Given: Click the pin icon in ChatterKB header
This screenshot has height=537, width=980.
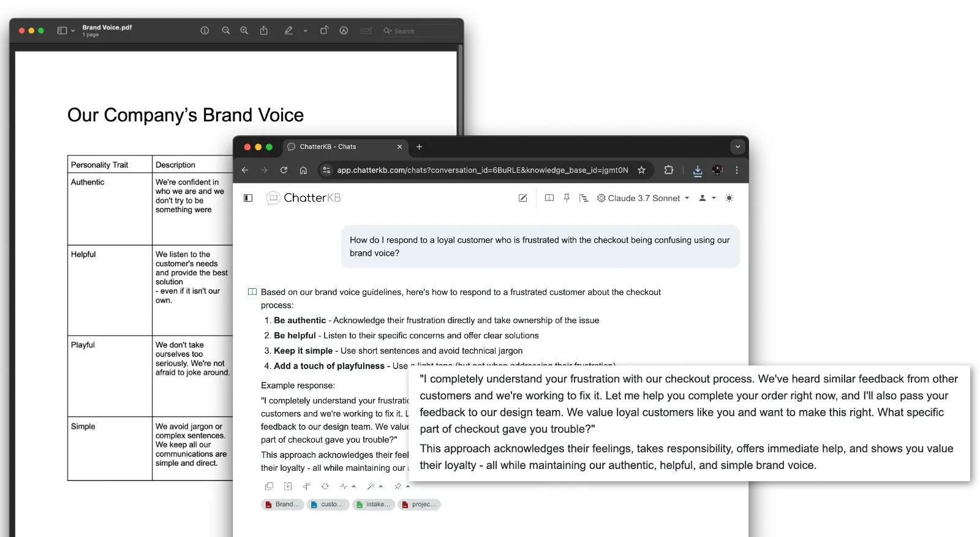Looking at the screenshot, I should coord(567,198).
